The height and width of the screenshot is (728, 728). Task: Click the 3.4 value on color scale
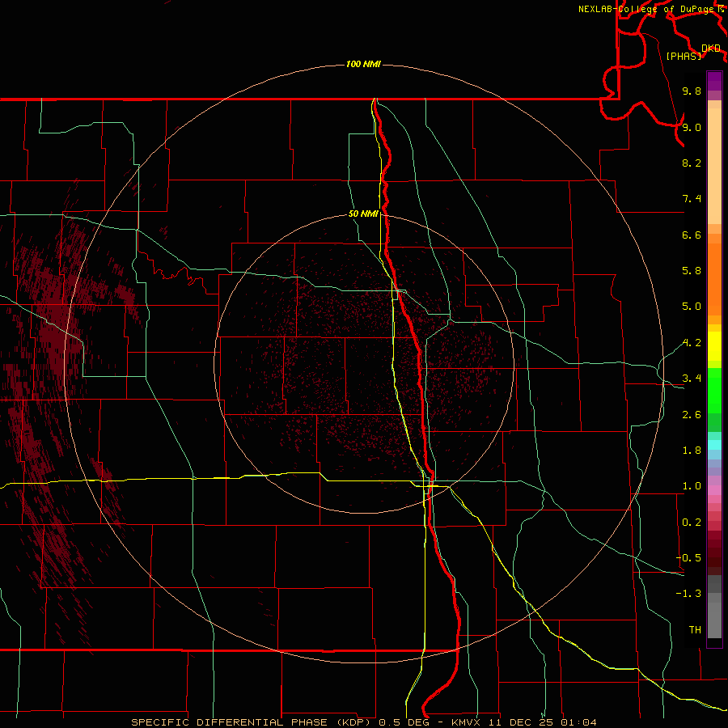pyautogui.click(x=692, y=379)
